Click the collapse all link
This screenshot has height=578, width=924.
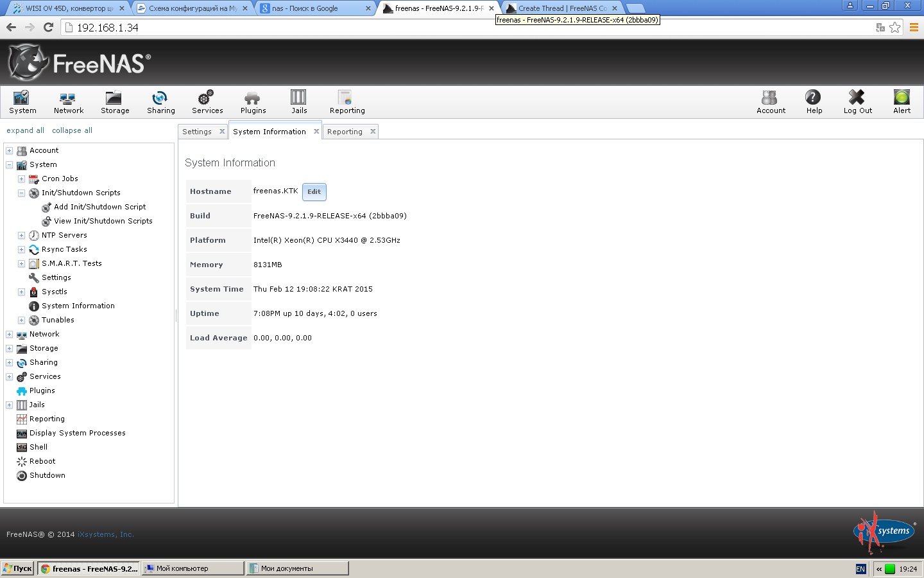pyautogui.click(x=72, y=130)
